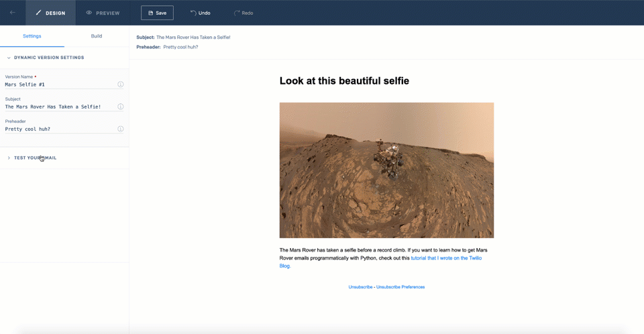Screen dimensions: 644x334
Task: Go back using the left arrow icon
Action: pyautogui.click(x=13, y=13)
